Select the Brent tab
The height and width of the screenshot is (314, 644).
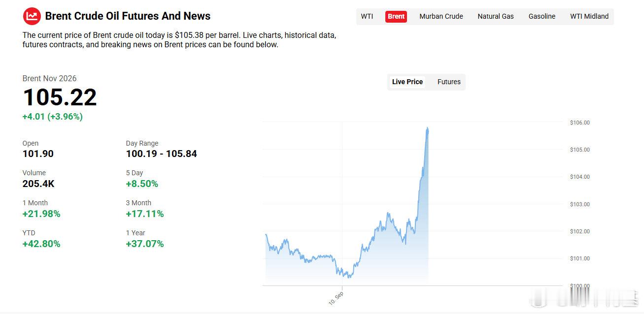[x=396, y=16]
